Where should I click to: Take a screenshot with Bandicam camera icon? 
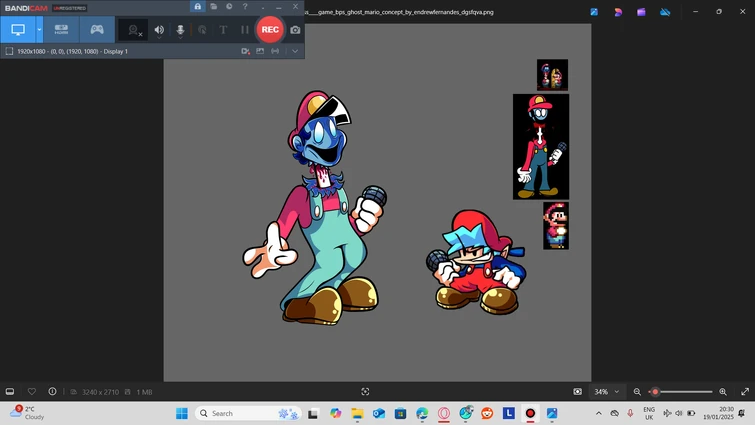point(295,30)
